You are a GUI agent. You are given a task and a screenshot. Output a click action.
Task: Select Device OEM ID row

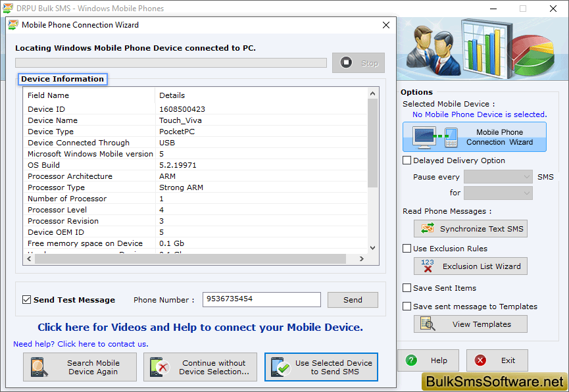coord(196,232)
